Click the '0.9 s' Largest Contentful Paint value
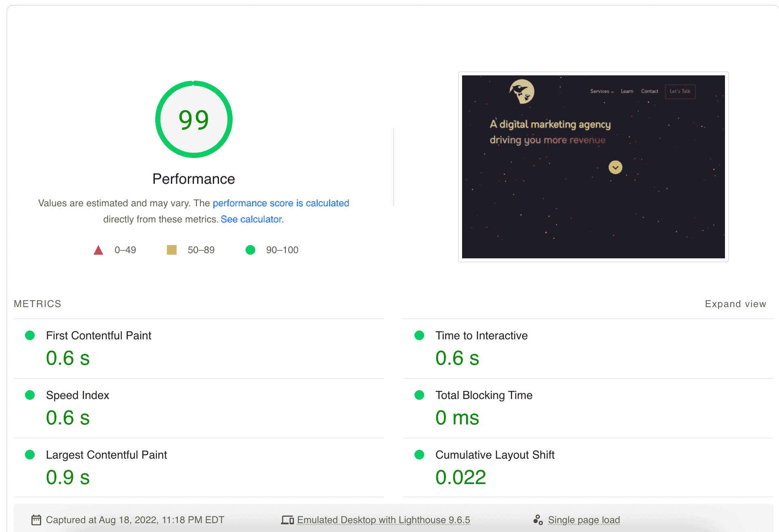779x532 pixels. [68, 477]
